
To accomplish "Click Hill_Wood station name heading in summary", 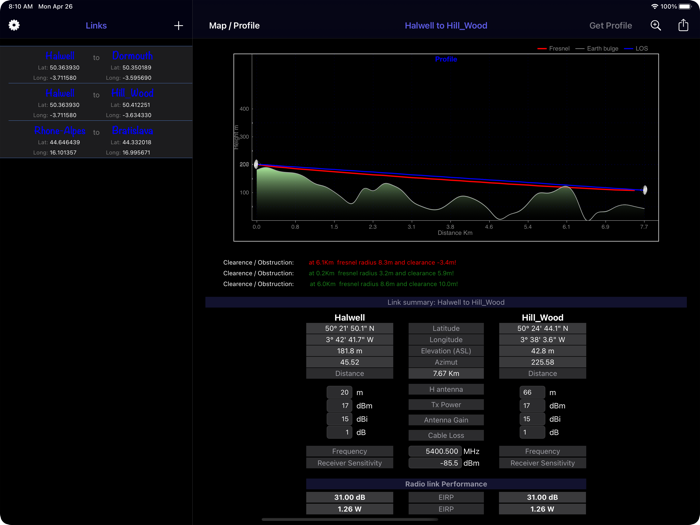I will click(542, 317).
